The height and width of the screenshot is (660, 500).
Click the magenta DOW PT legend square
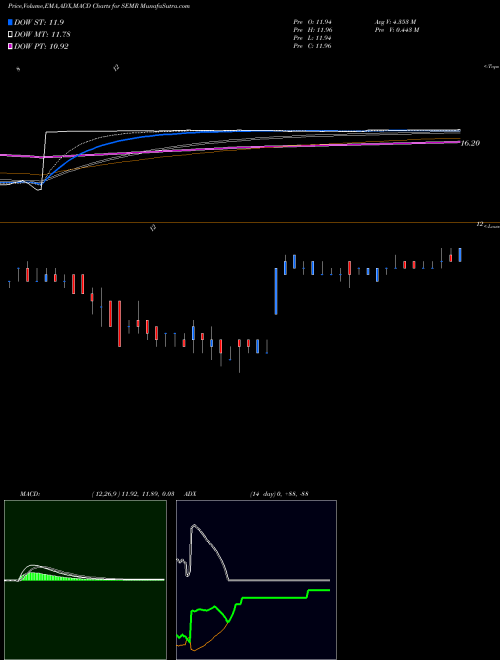11,46
